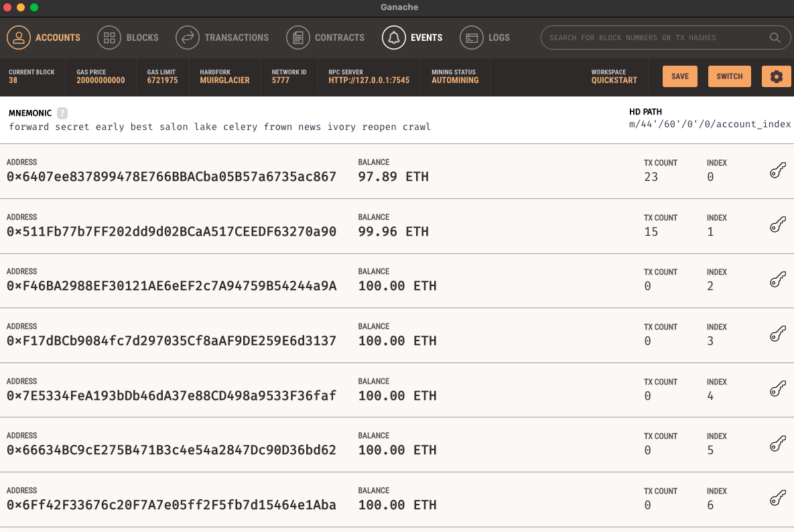Show private key for account index 0
Image resolution: width=794 pixels, height=532 pixels.
tap(778, 171)
